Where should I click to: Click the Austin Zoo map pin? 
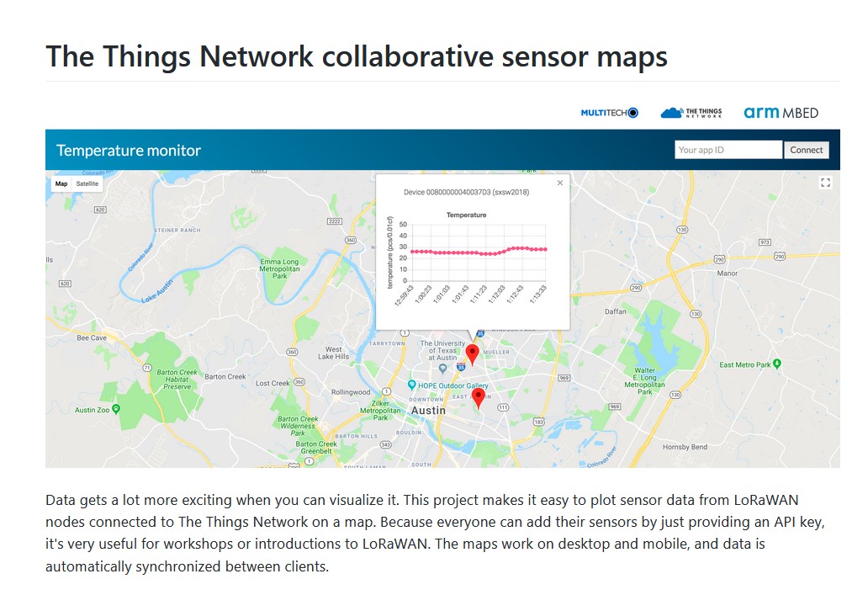(116, 409)
